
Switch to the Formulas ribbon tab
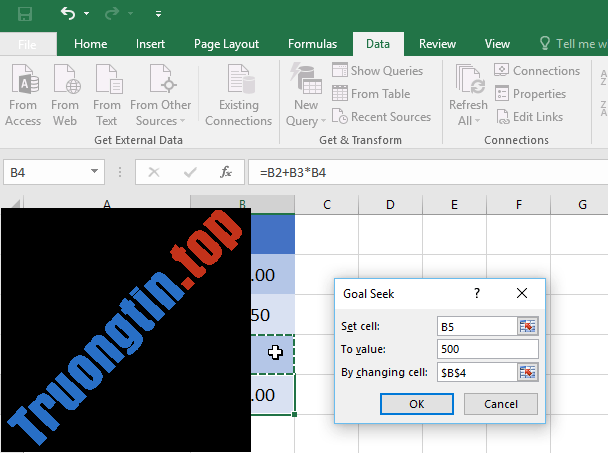pyautogui.click(x=313, y=44)
